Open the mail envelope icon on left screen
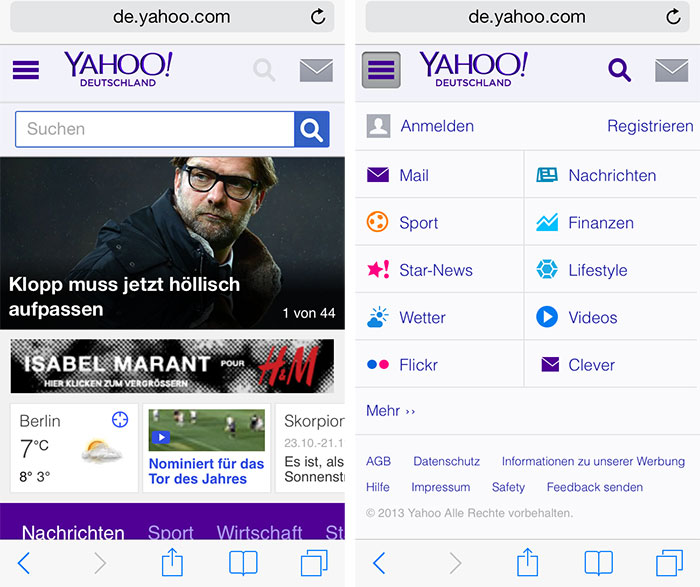The width and height of the screenshot is (700, 587). click(x=316, y=70)
